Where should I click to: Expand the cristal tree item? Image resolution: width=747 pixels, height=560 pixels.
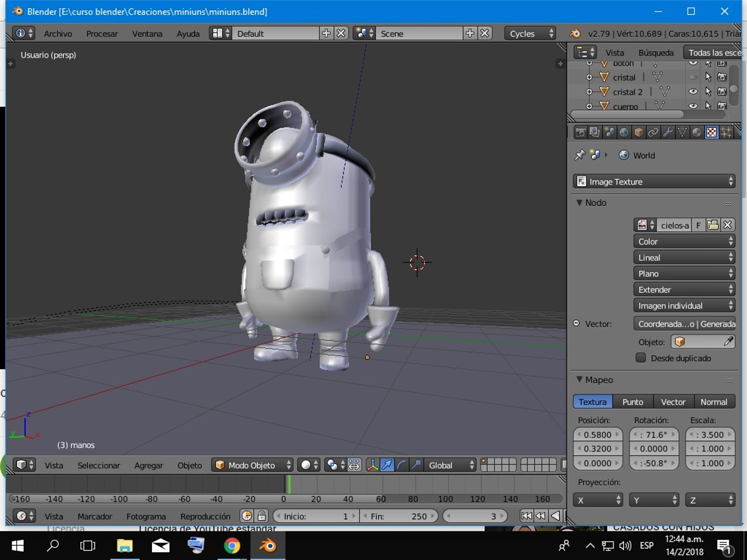(x=589, y=77)
